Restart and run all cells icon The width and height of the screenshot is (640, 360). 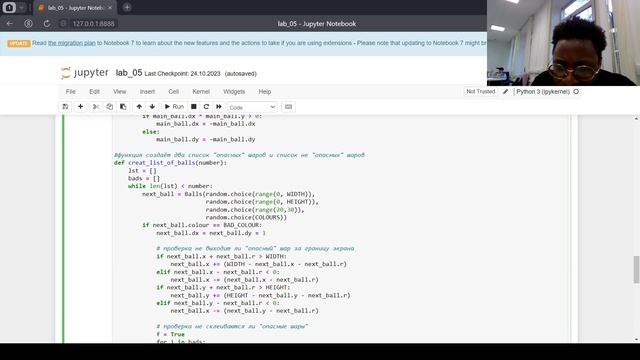coord(219,107)
